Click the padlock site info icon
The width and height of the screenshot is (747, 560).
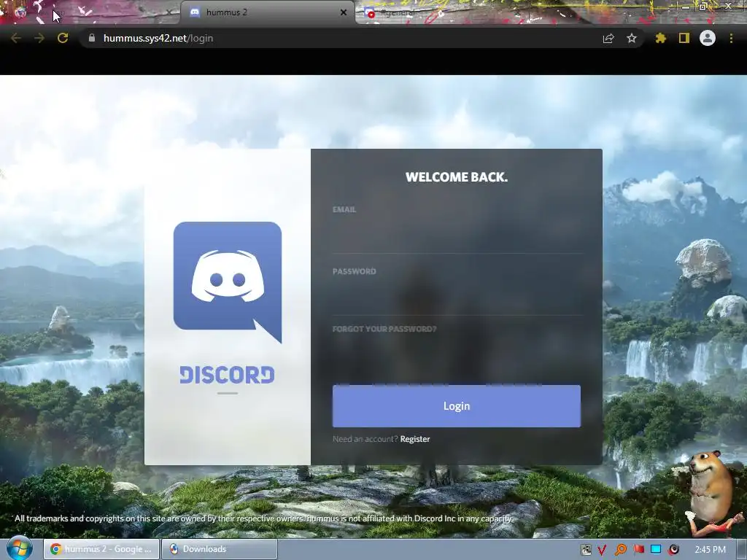tap(92, 38)
